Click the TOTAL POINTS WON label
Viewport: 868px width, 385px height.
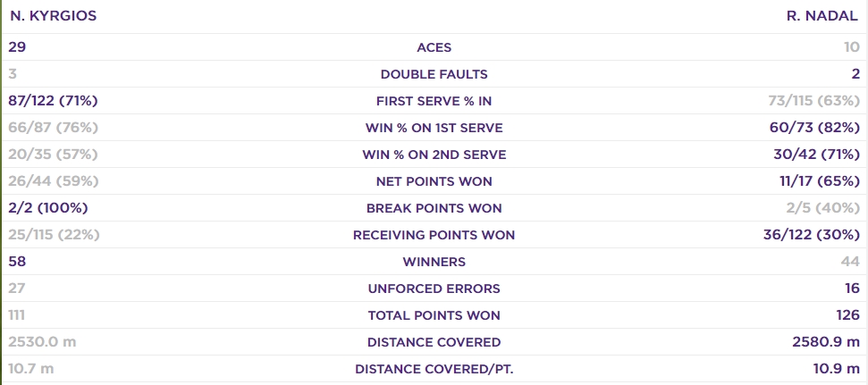click(434, 315)
